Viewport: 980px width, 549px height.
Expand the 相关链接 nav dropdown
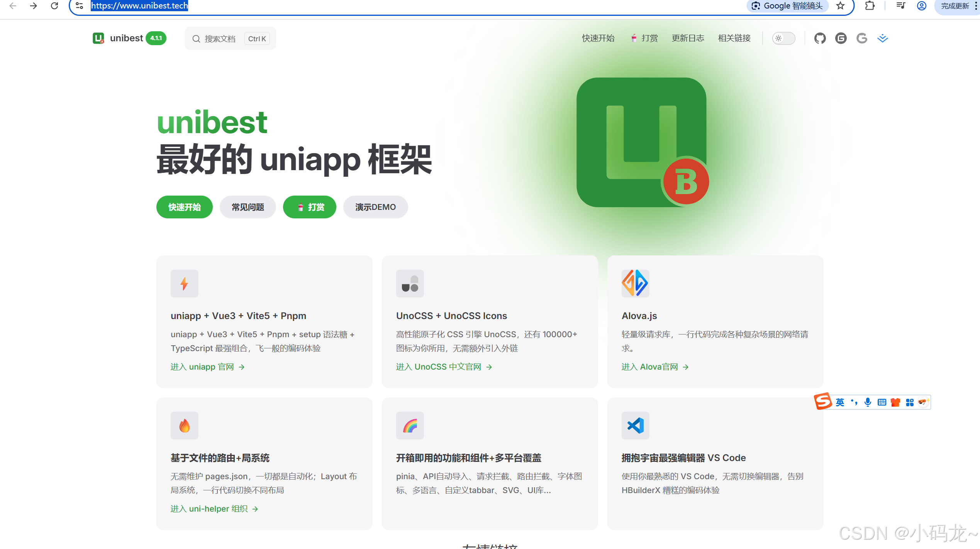click(x=734, y=38)
